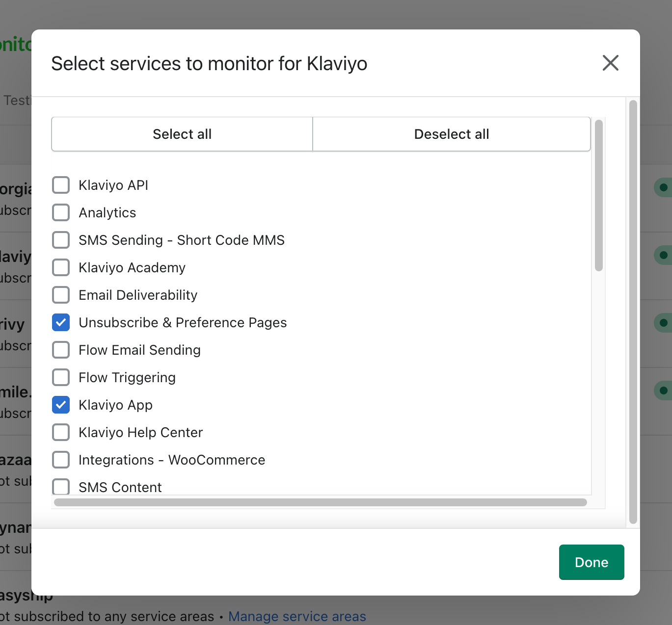Viewport: 672px width, 625px height.
Task: Click the Deselect all button
Action: [451, 134]
